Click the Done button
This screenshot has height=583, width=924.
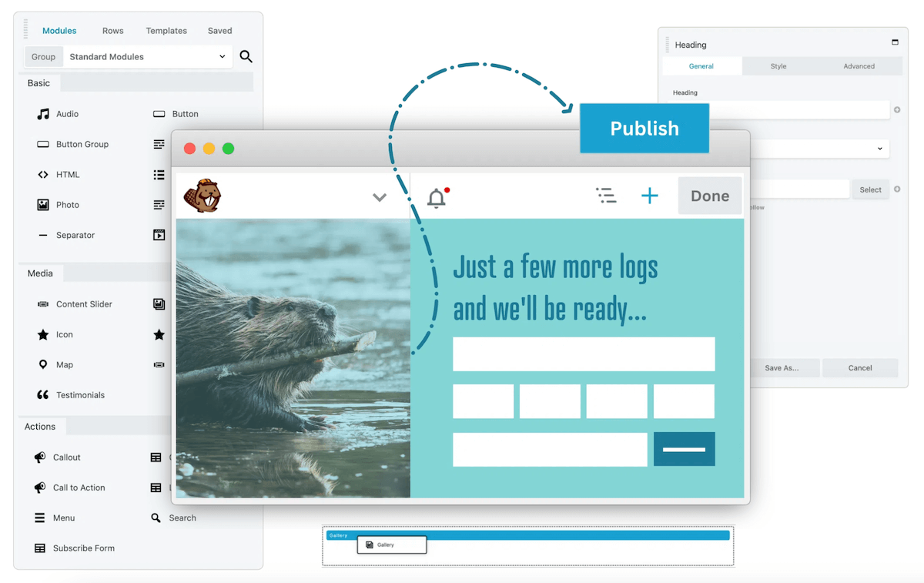[x=710, y=196]
